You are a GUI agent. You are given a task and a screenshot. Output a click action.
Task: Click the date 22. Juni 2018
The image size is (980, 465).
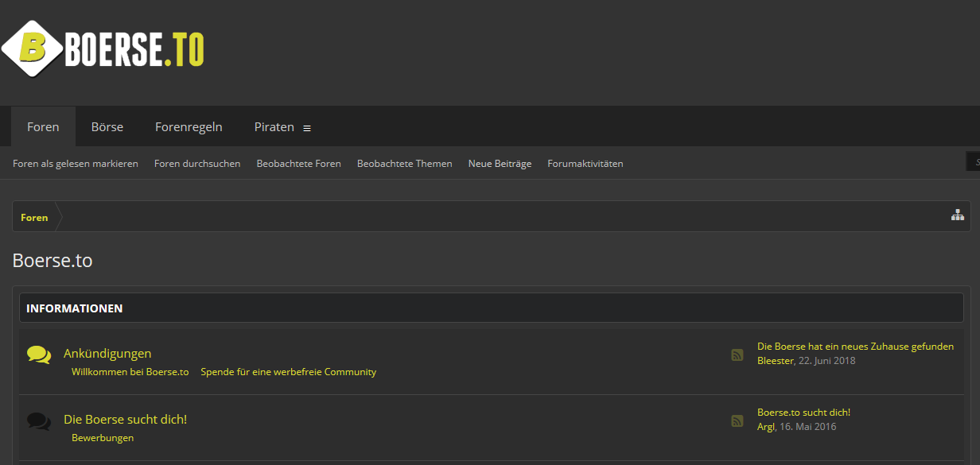[x=827, y=361]
